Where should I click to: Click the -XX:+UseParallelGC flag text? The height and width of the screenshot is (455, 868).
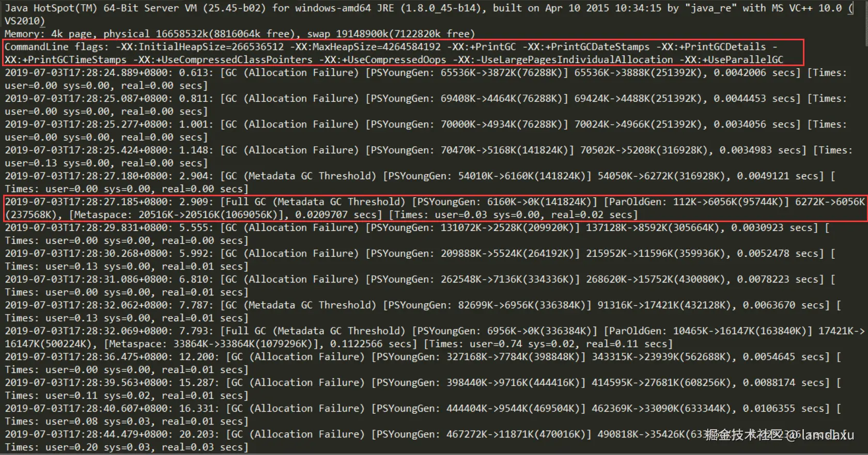pyautogui.click(x=731, y=60)
